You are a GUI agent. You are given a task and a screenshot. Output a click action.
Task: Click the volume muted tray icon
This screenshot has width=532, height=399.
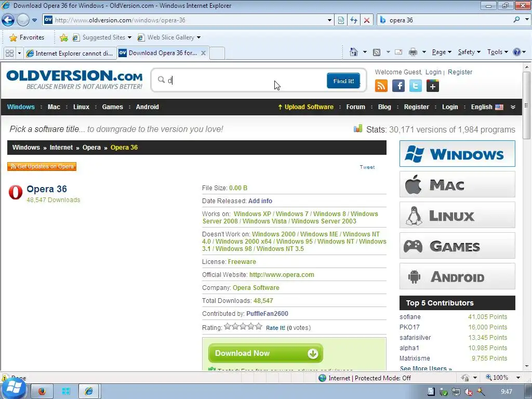tap(469, 392)
